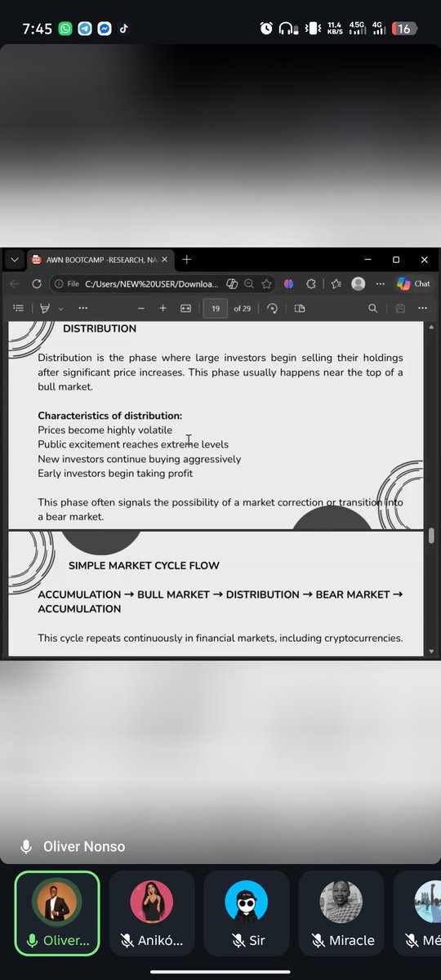The image size is (441, 980).
Task: Open the favorites list
Action: [x=336, y=283]
